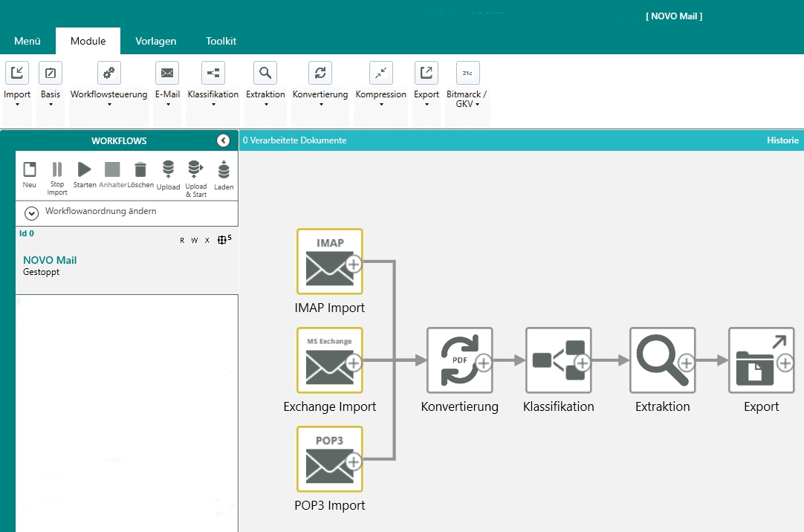This screenshot has height=532, width=804.
Task: Open the Workflowsteuerung gears icon
Action: tap(108, 73)
